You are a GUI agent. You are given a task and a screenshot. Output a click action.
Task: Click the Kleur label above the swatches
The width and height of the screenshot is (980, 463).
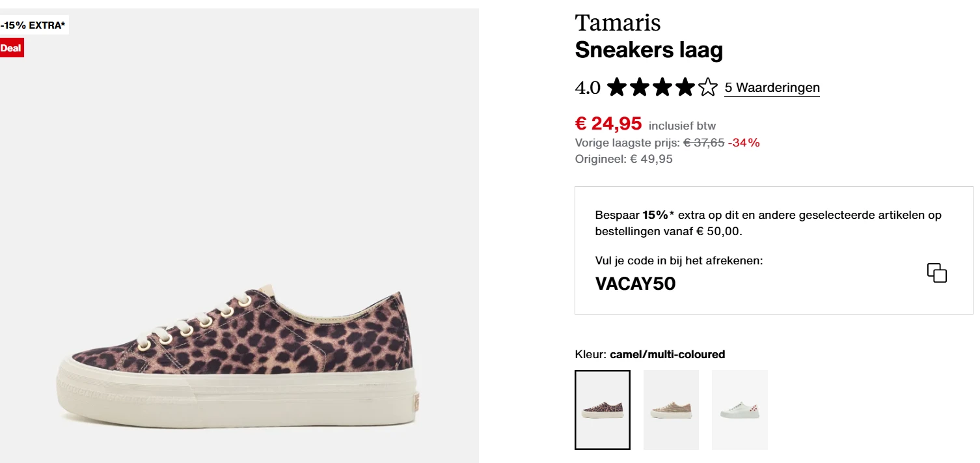coord(589,354)
